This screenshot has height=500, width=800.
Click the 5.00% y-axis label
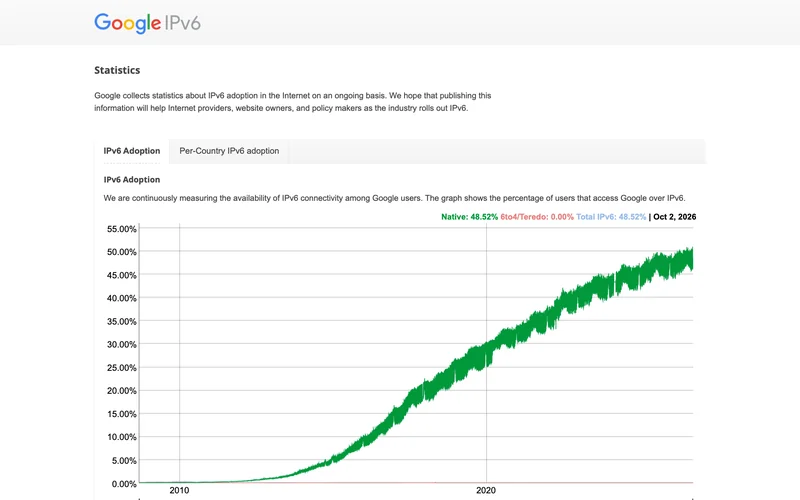[x=124, y=461]
